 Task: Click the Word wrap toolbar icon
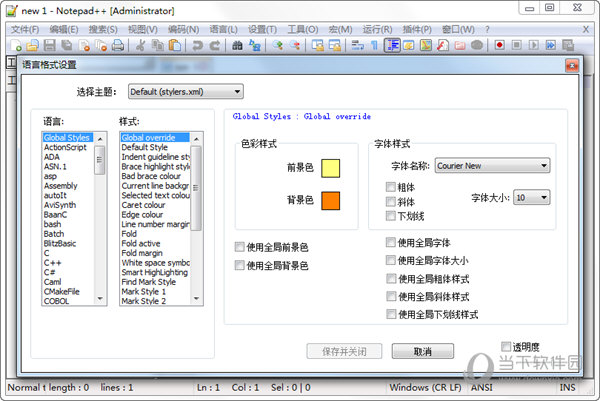click(357, 46)
